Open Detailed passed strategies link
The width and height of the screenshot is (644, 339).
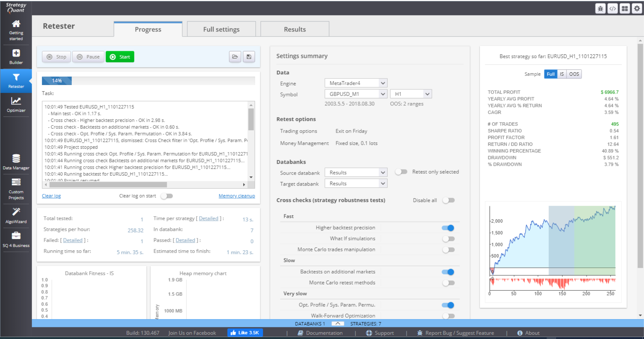(185, 240)
